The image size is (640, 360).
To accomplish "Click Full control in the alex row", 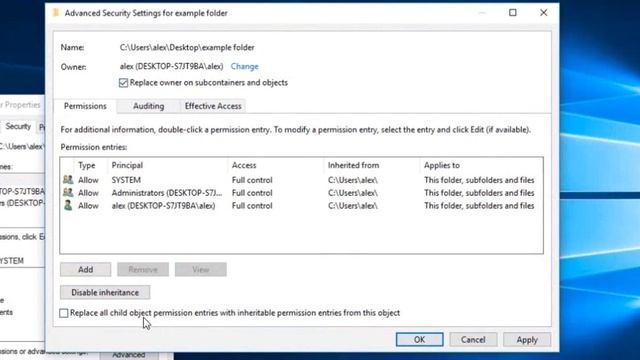I will [252, 206].
